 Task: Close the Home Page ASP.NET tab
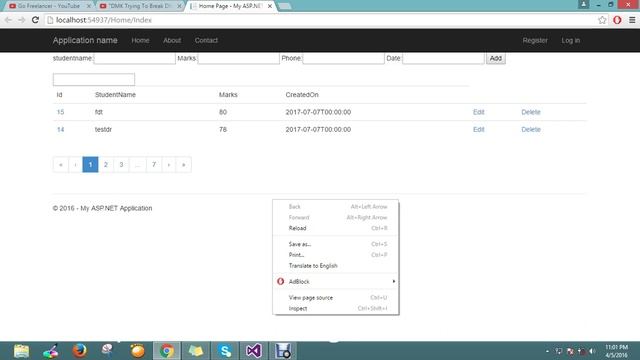pyautogui.click(x=270, y=6)
